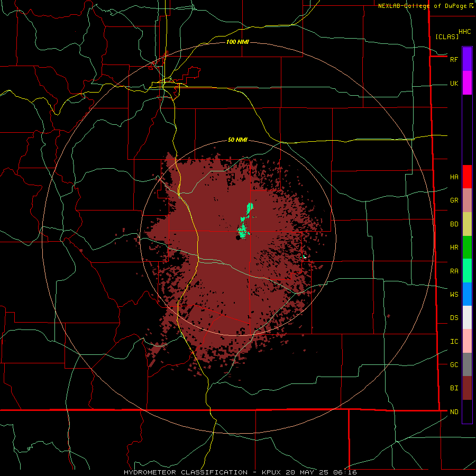Screen dimensions: 476x476
Task: Pick the white DS legend swatch
Action: point(467,317)
